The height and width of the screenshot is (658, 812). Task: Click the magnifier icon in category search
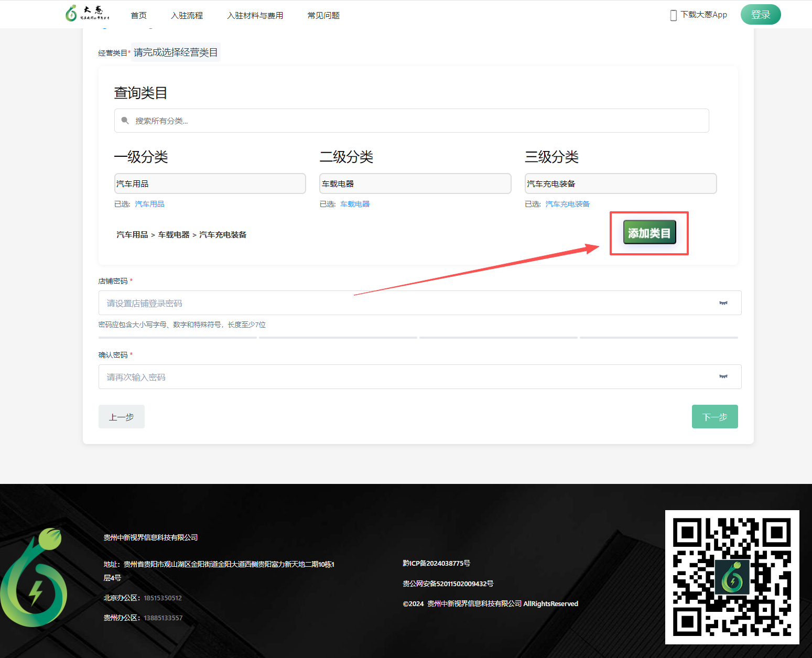(x=125, y=121)
